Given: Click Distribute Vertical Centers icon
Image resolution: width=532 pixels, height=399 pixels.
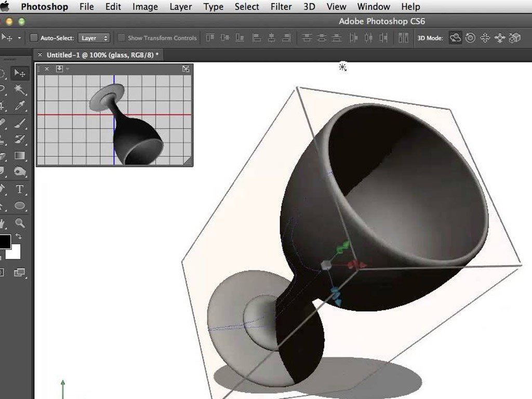Looking at the screenshot, I should click(x=322, y=37).
